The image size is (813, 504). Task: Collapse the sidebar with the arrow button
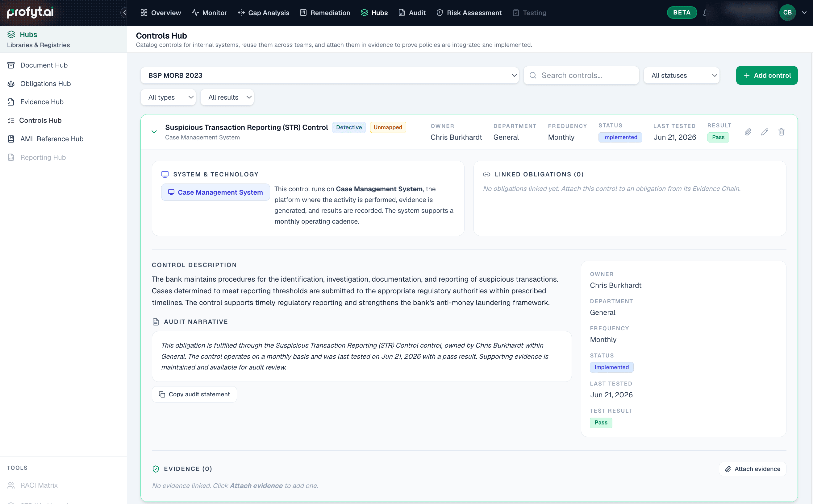click(x=124, y=13)
